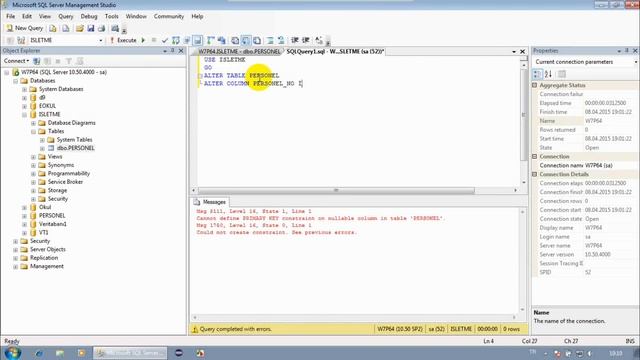Start debugging with the green play arrow
640x360 pixels.
143,40
